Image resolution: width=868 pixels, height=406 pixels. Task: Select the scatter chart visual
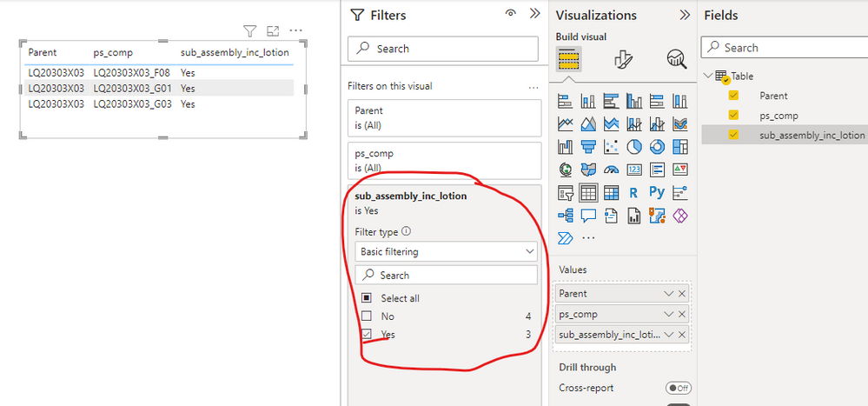tap(611, 147)
